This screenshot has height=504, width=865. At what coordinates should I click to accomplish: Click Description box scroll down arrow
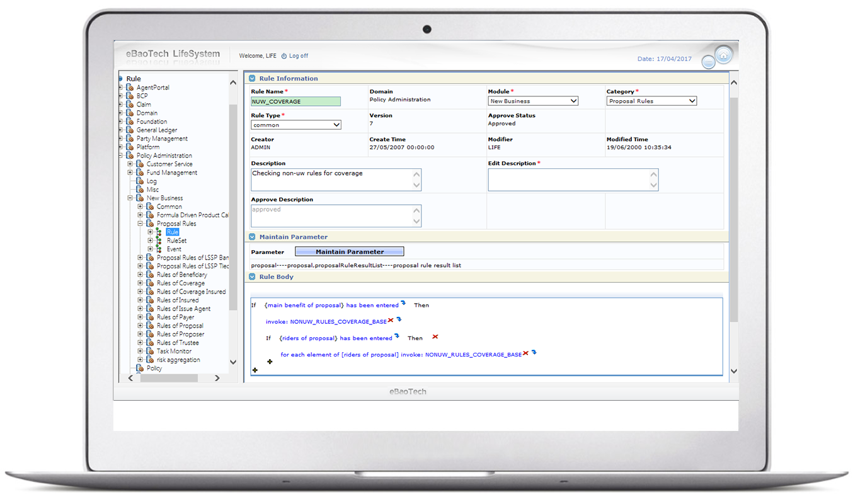tap(416, 185)
